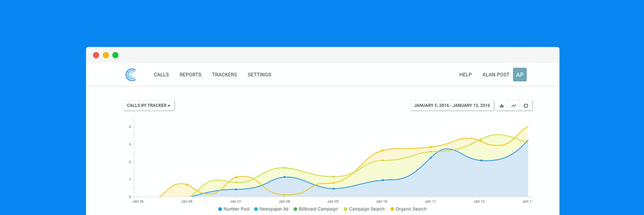Image resolution: width=644 pixels, height=215 pixels.
Task: Click the Organic Search legend color dot
Action: 392,209
